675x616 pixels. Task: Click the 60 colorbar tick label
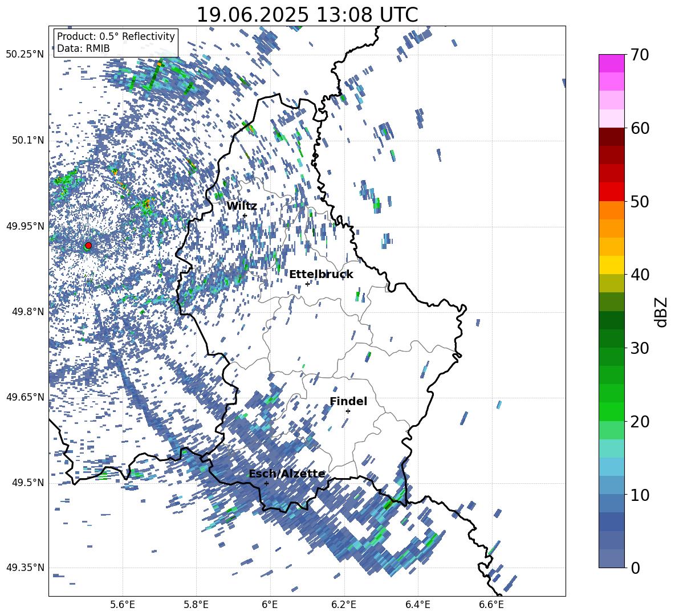(640, 128)
